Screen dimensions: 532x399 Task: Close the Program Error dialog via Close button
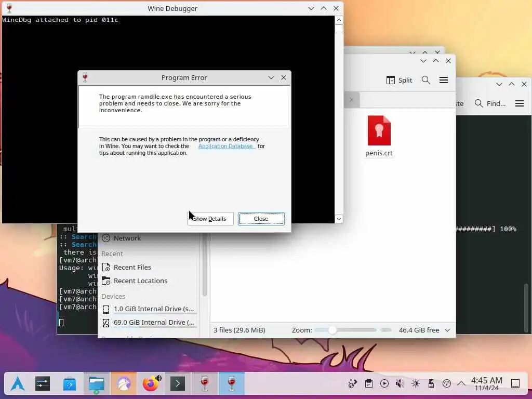[261, 219]
